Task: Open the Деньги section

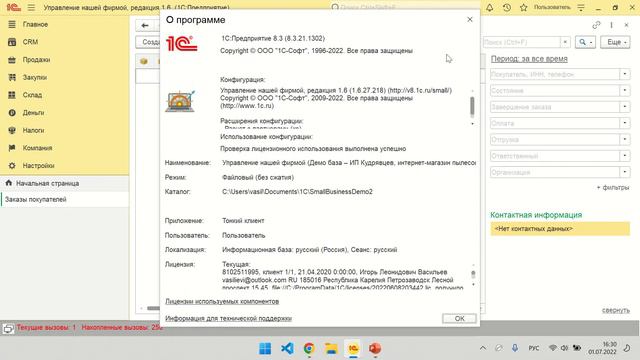Action: click(33, 113)
